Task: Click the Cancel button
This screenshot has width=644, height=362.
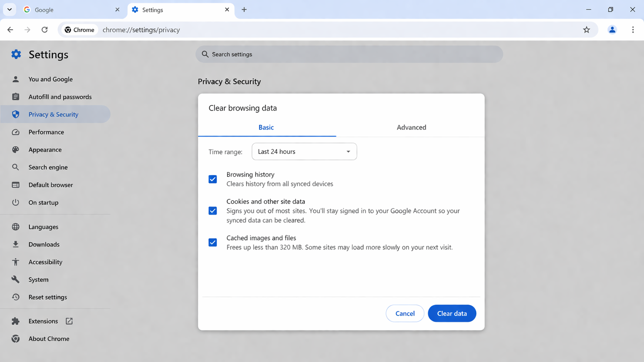Action: (405, 313)
